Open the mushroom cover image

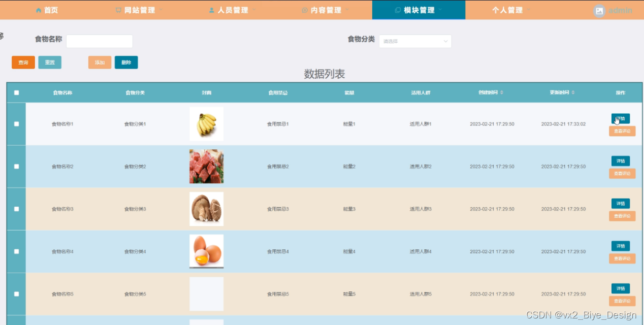(x=206, y=209)
